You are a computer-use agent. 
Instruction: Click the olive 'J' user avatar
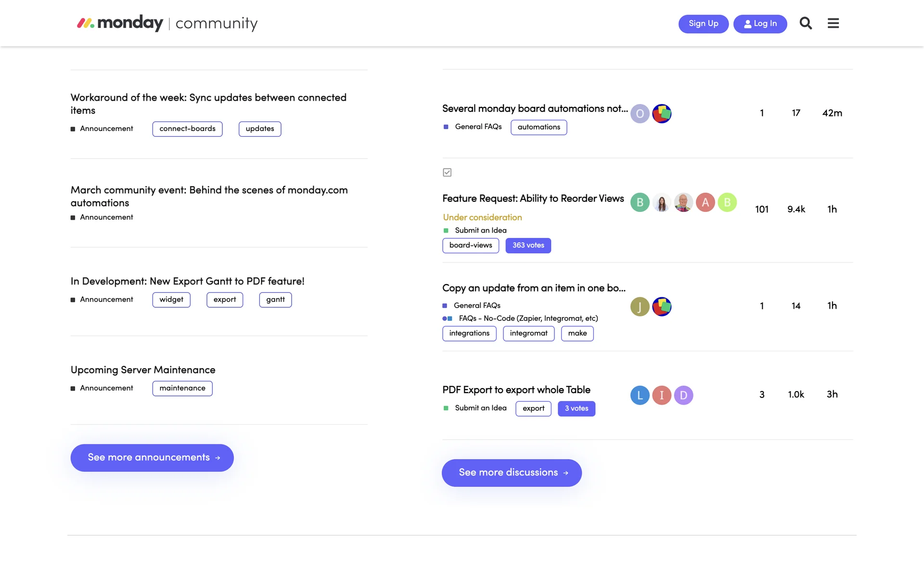640,306
